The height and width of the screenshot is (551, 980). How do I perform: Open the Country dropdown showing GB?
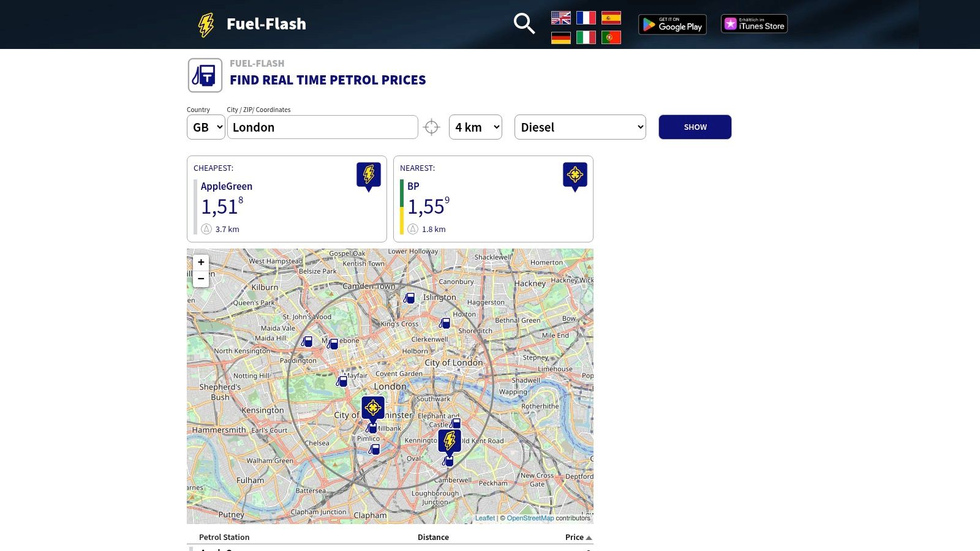[x=206, y=127]
